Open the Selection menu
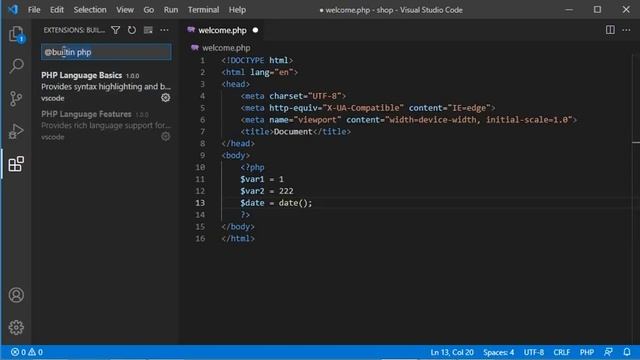The width and height of the screenshot is (640, 360). 90,9
